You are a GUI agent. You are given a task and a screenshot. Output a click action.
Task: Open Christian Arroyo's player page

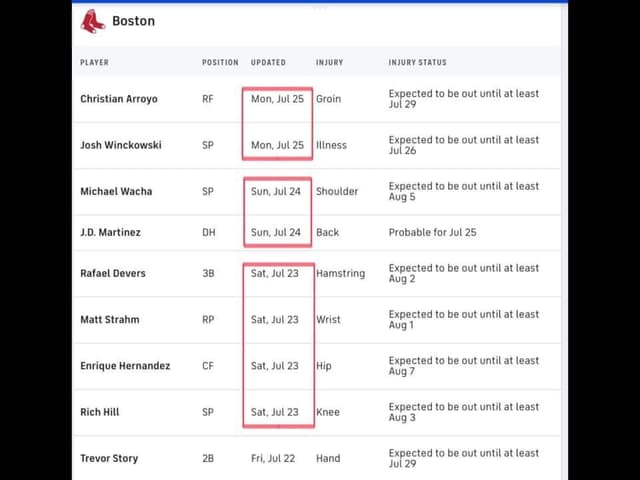(x=119, y=99)
